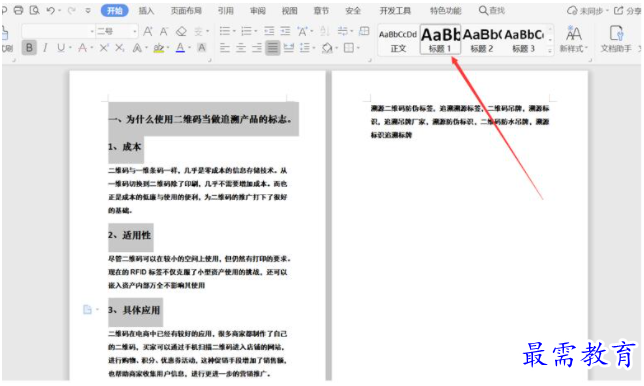
Task: Click the 查找 search icon
Action: coord(483,10)
